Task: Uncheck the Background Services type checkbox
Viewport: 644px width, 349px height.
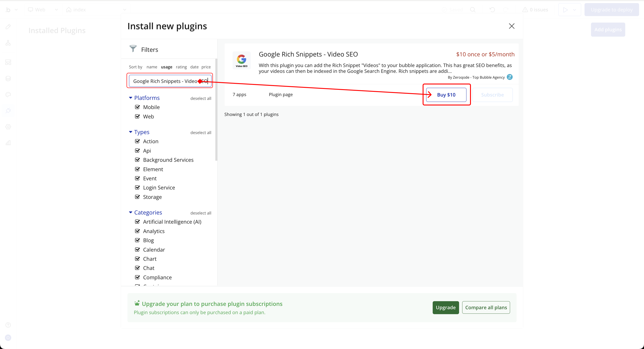Action: [x=137, y=160]
